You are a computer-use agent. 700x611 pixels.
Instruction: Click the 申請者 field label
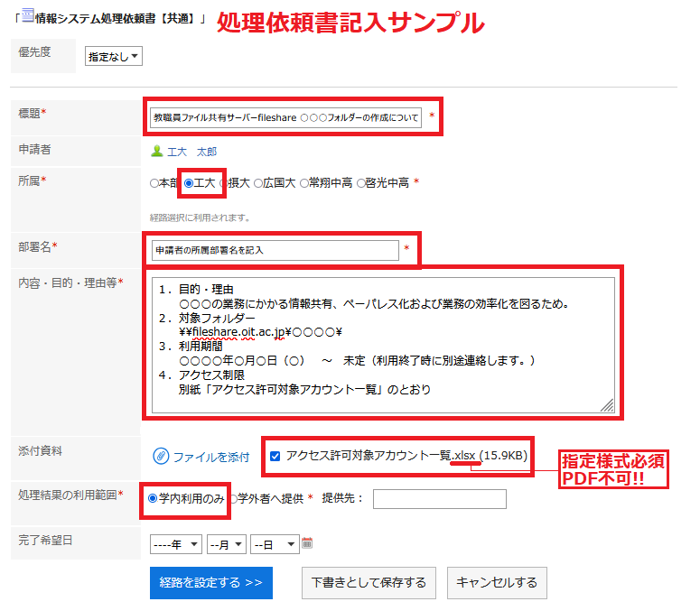[x=34, y=149]
